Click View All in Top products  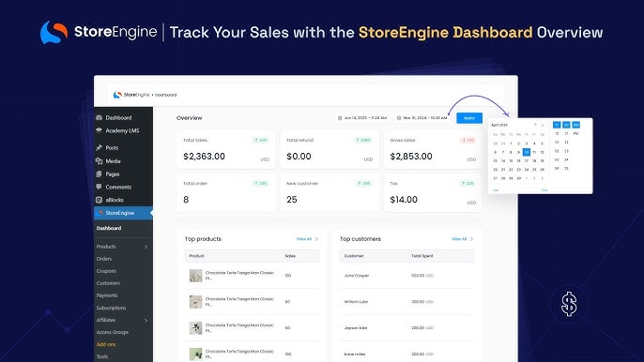point(304,239)
